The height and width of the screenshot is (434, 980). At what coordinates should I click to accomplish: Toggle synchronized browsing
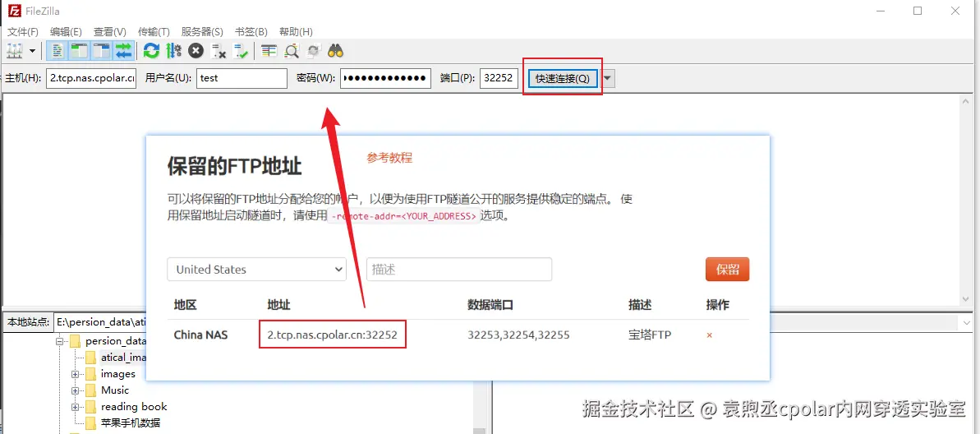pyautogui.click(x=314, y=51)
